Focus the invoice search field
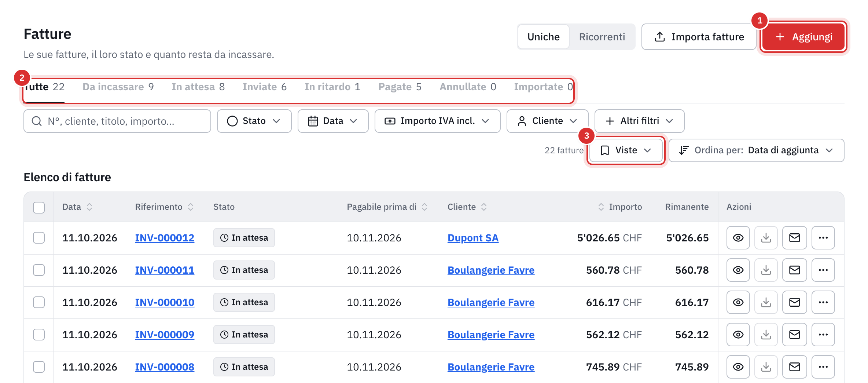868x383 pixels. (x=117, y=121)
